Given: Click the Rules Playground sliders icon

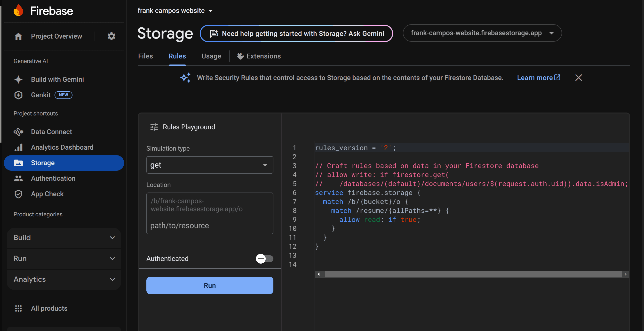Looking at the screenshot, I should 154,127.
